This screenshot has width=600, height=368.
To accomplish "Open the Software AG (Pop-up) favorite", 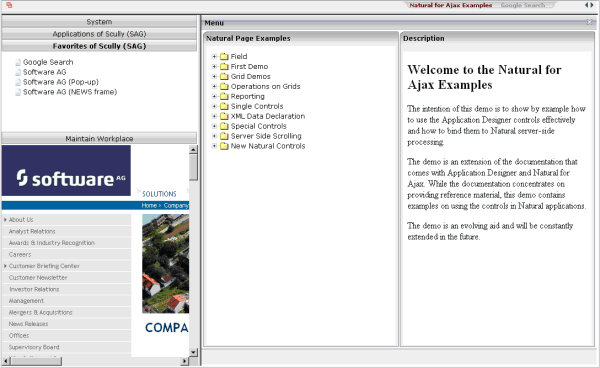I will pyautogui.click(x=60, y=82).
